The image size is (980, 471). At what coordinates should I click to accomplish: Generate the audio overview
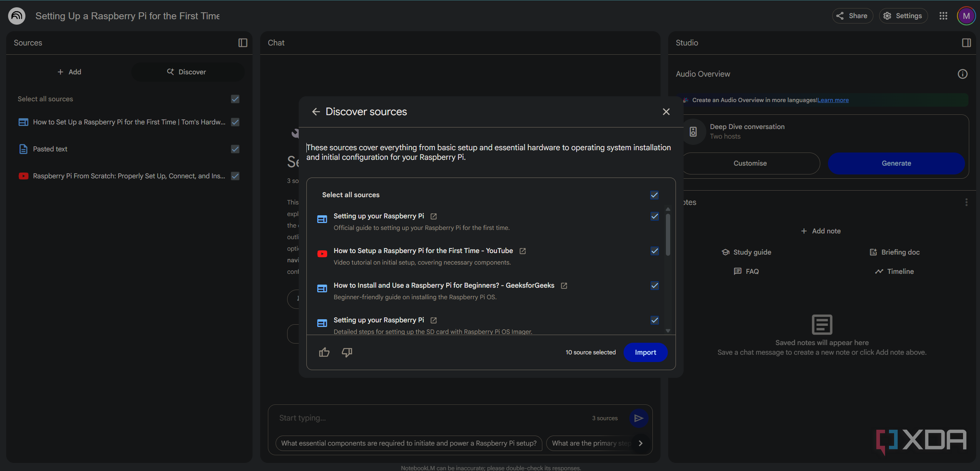point(896,163)
